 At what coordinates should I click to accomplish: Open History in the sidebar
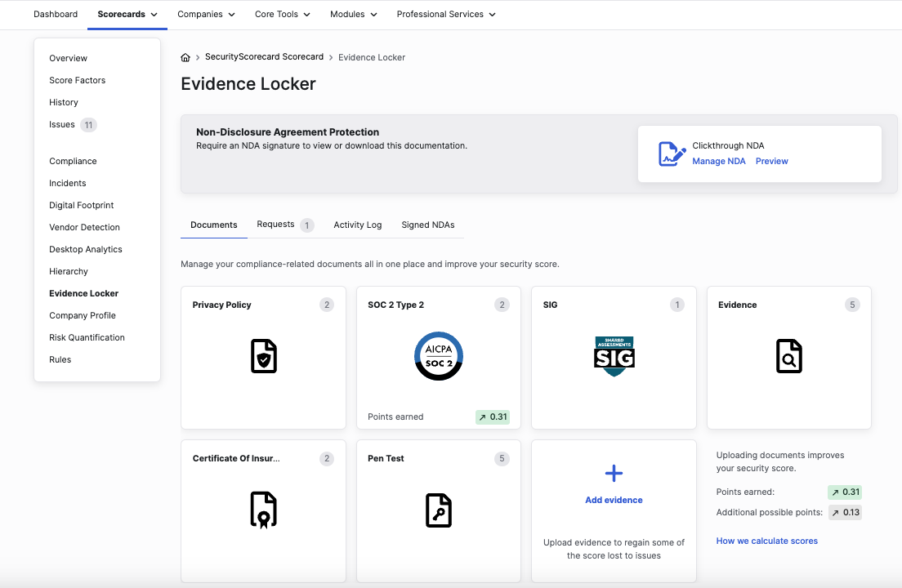pyautogui.click(x=64, y=102)
